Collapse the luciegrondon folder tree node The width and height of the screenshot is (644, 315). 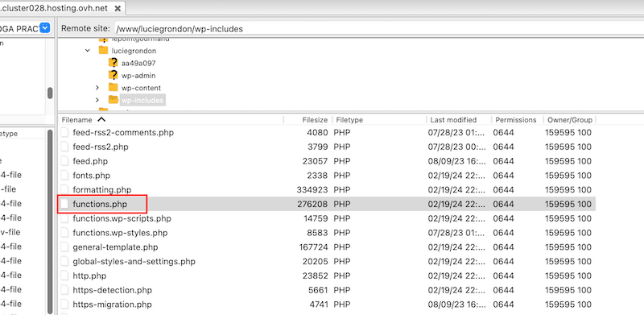[x=88, y=51]
